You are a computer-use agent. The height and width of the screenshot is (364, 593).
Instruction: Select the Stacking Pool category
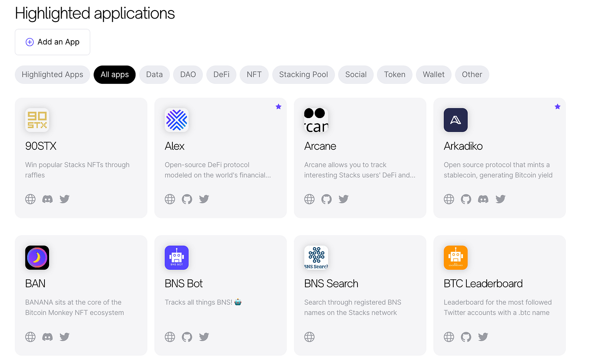coord(303,74)
